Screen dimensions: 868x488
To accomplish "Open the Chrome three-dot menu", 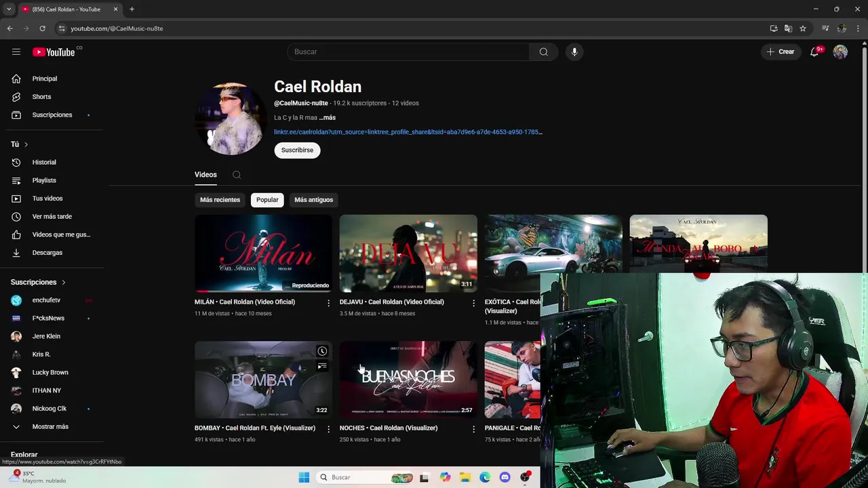I will (x=859, y=28).
